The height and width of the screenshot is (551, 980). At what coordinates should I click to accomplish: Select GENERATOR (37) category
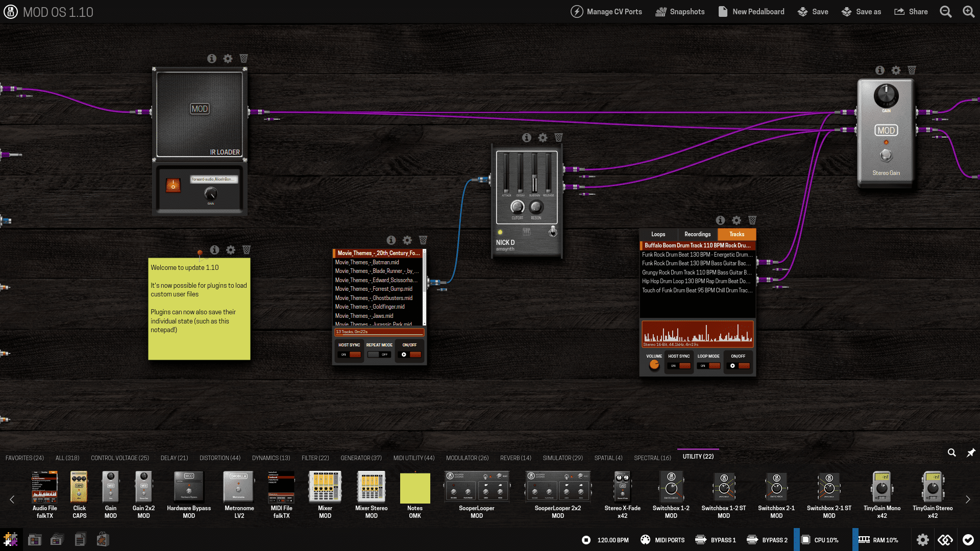pyautogui.click(x=361, y=458)
